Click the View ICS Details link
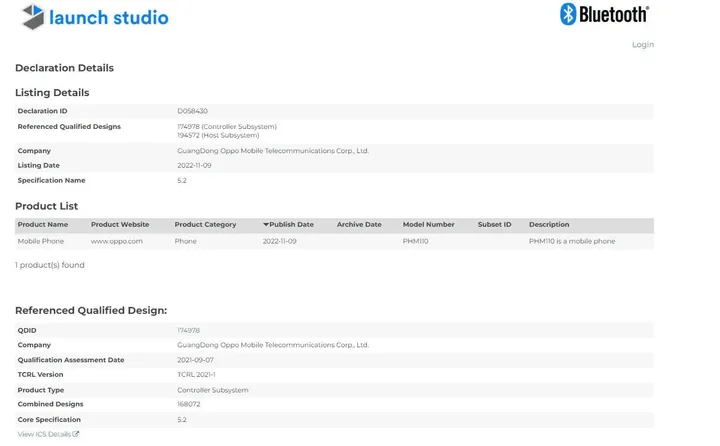Screen dimensions: 720x446 point(44,434)
